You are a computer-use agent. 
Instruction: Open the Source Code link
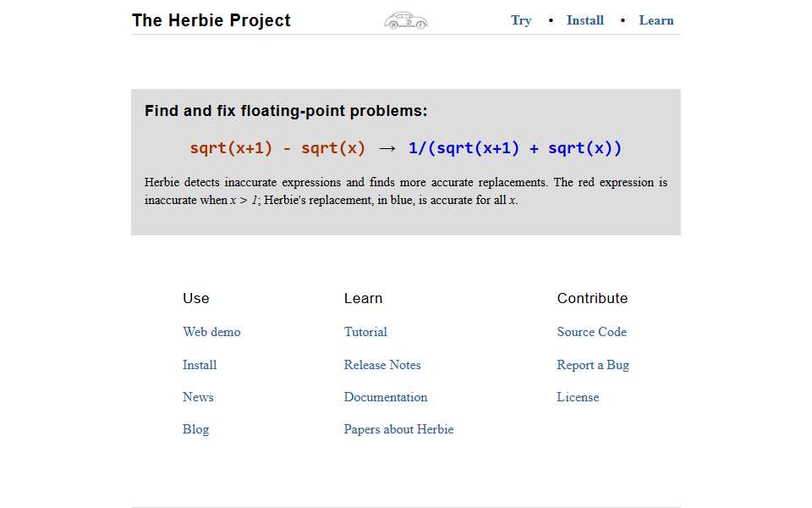pos(592,332)
